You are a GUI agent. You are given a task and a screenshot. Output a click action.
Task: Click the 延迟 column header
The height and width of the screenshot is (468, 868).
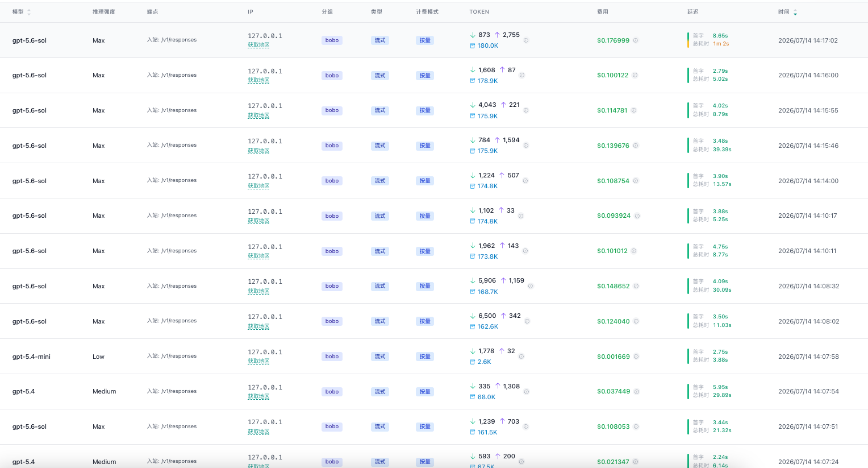point(693,12)
